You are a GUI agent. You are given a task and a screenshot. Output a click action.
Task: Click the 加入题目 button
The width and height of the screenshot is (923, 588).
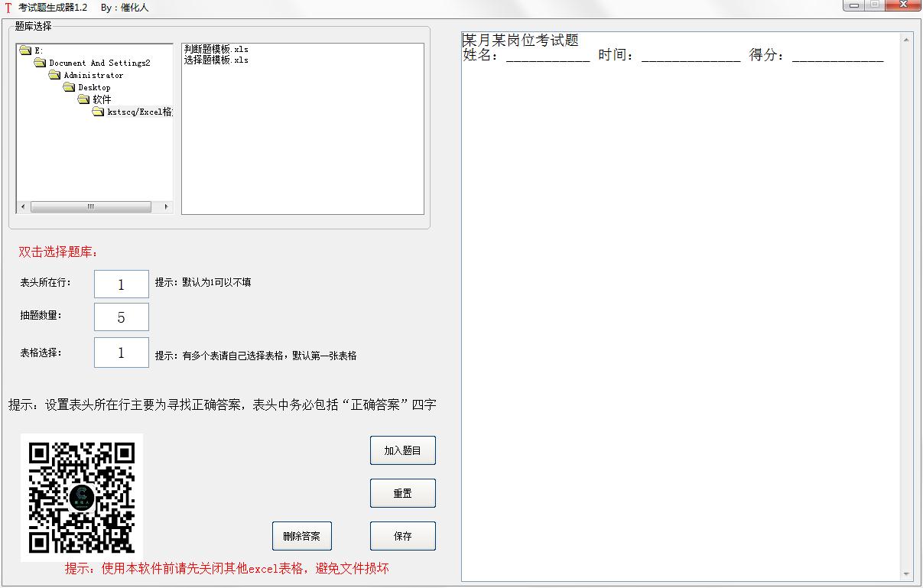point(403,450)
